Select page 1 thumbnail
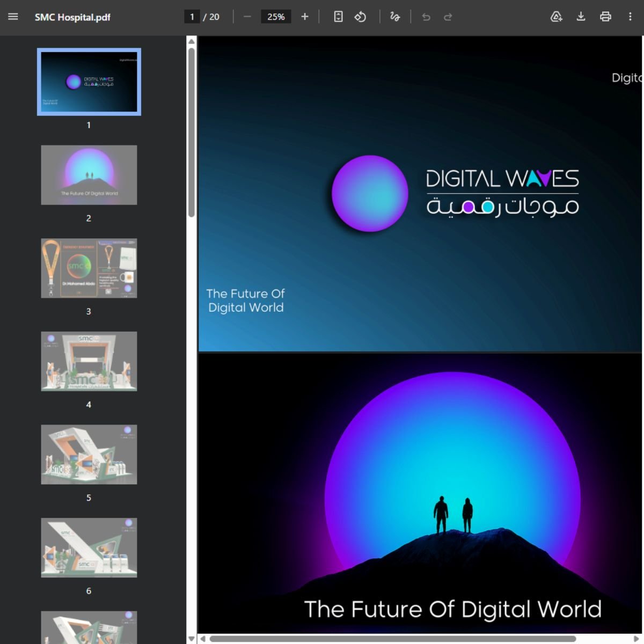The width and height of the screenshot is (644, 644). click(x=89, y=82)
